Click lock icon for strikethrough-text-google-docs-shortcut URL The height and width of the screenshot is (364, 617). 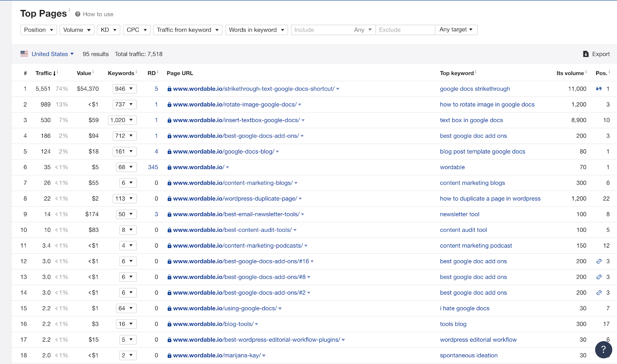[x=169, y=89]
